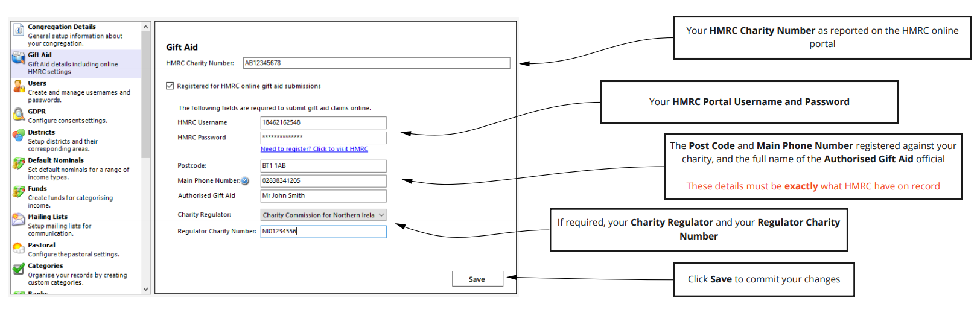980x327 pixels.
Task: Select the Default Nominals icon
Action: tap(19, 163)
